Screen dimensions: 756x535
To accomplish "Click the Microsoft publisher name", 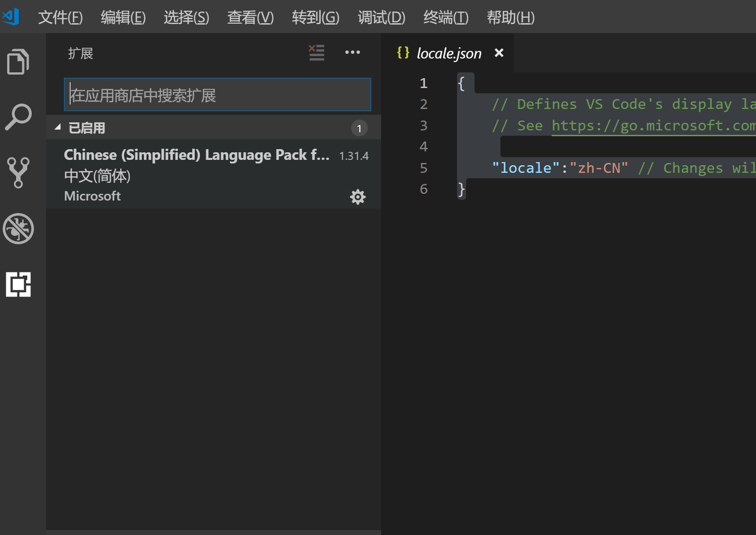I will pyautogui.click(x=92, y=196).
